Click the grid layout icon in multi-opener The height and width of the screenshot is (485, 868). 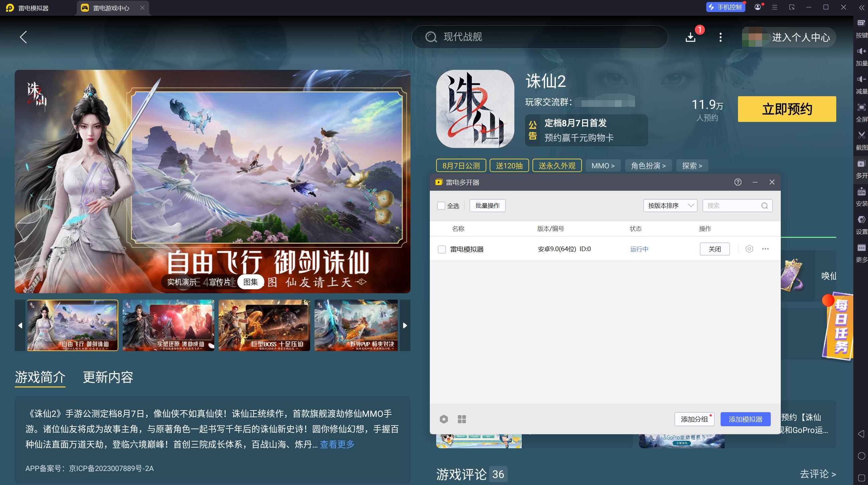[462, 419]
